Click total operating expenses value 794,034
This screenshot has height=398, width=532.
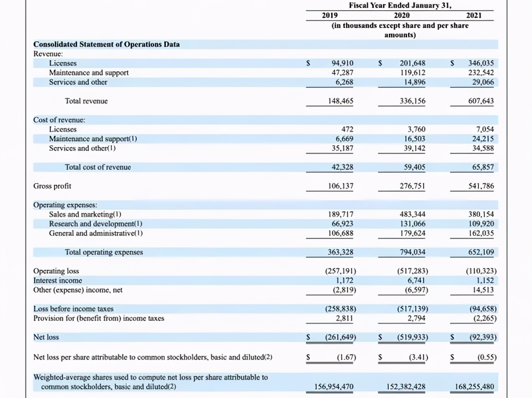(x=413, y=252)
